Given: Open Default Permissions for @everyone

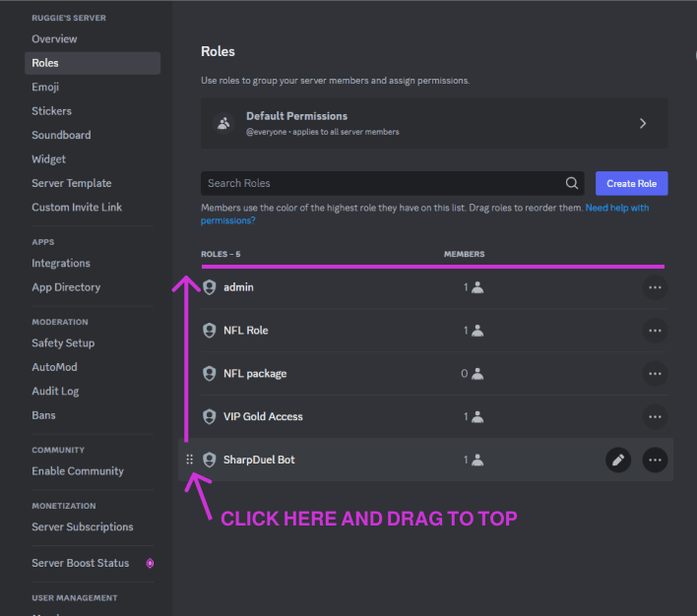Looking at the screenshot, I should (x=434, y=123).
